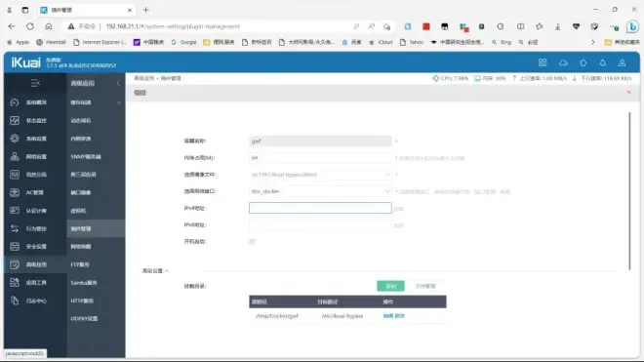Open the 安全设置 firewall icon
The width and height of the screenshot is (644, 362).
[15, 247]
